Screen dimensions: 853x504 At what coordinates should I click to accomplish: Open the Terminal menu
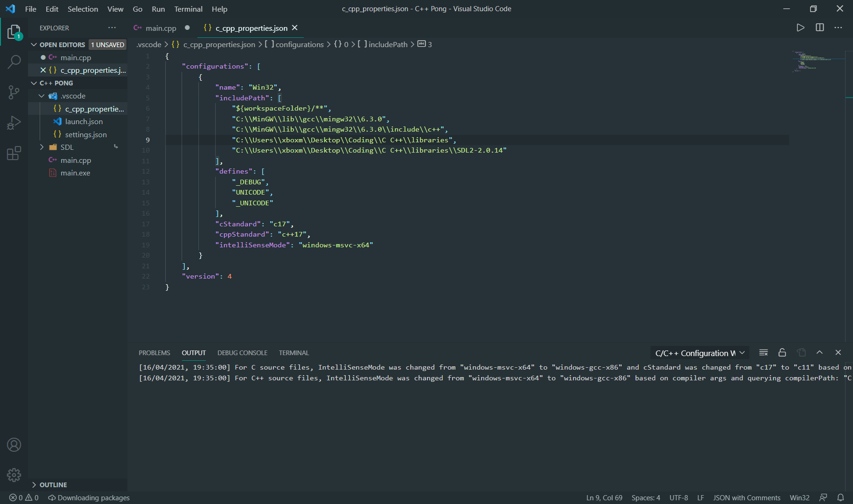coord(188,9)
